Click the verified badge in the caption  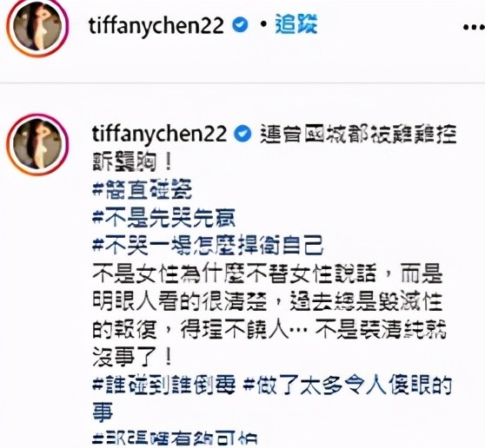[243, 134]
